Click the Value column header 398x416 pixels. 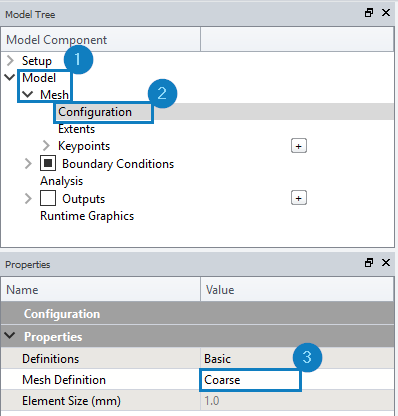coord(297,289)
